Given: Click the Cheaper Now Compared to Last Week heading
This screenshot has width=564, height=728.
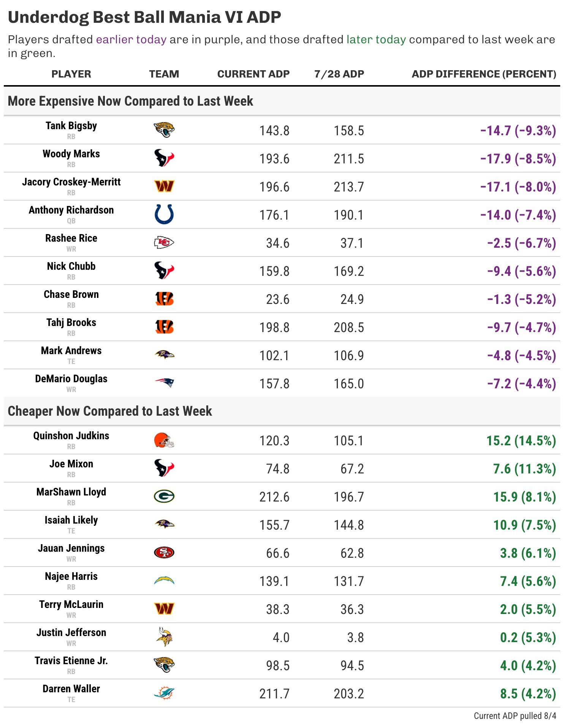Looking at the screenshot, I should (110, 411).
